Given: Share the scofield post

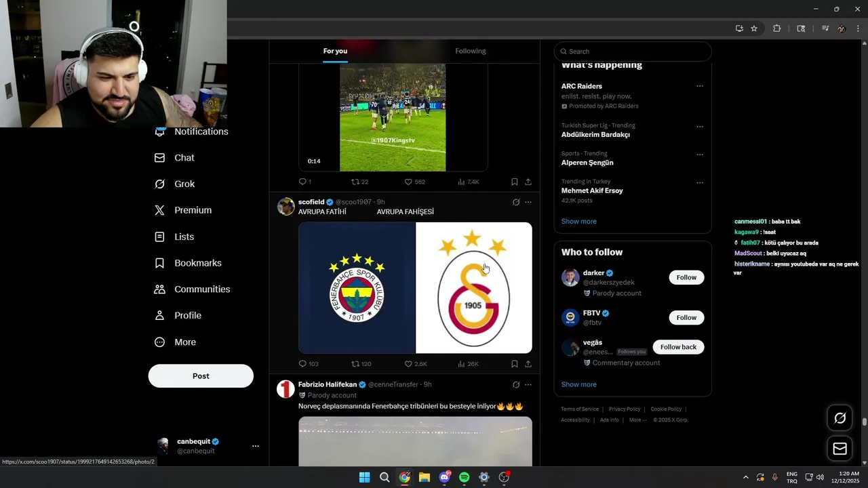Looking at the screenshot, I should [528, 364].
